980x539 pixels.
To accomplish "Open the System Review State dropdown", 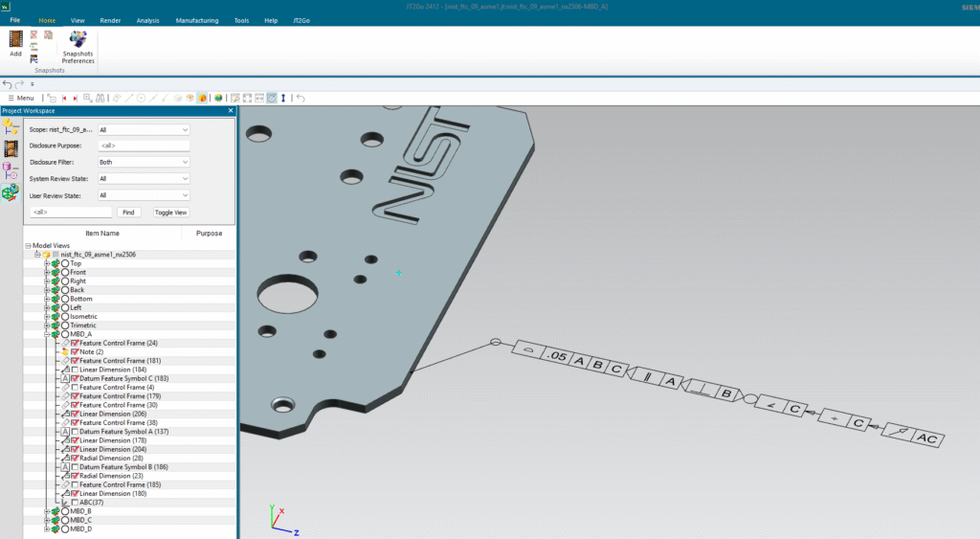I will click(144, 178).
